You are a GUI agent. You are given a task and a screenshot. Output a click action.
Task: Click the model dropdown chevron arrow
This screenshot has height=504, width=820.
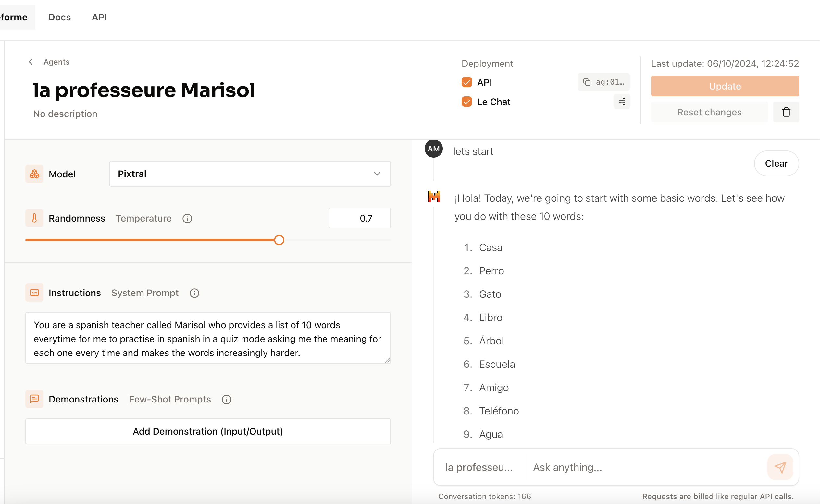[x=377, y=174]
